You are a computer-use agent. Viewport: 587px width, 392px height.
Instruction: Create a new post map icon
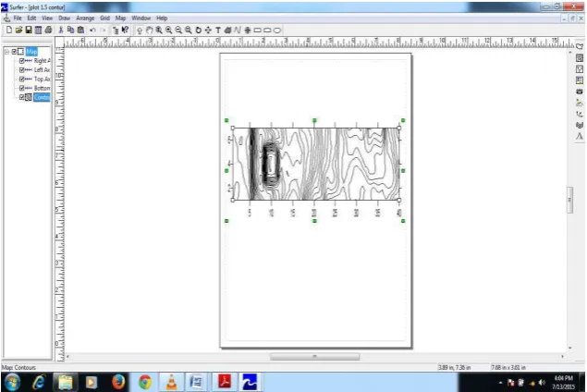pos(580,69)
